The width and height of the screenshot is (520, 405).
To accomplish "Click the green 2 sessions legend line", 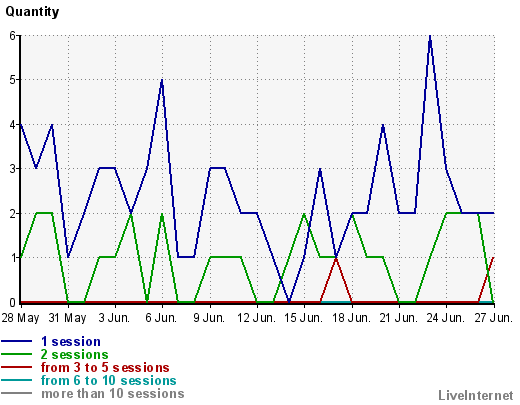I will coord(16,354).
